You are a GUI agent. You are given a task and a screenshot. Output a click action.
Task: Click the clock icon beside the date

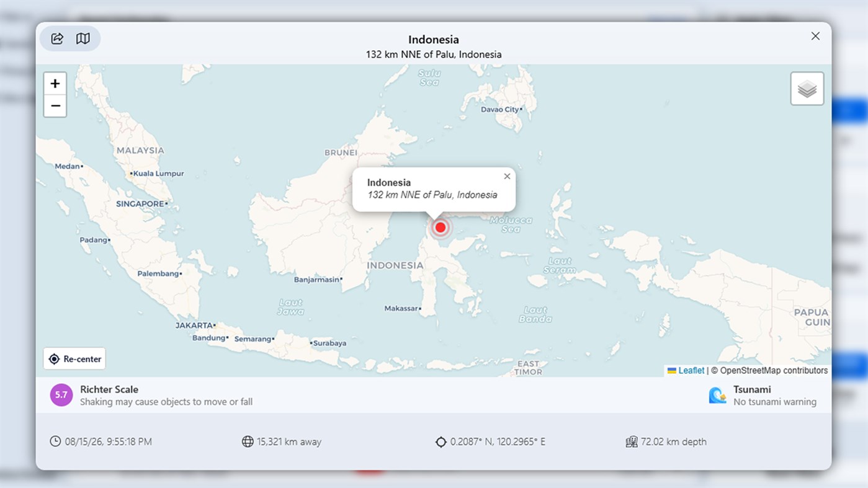coord(55,441)
